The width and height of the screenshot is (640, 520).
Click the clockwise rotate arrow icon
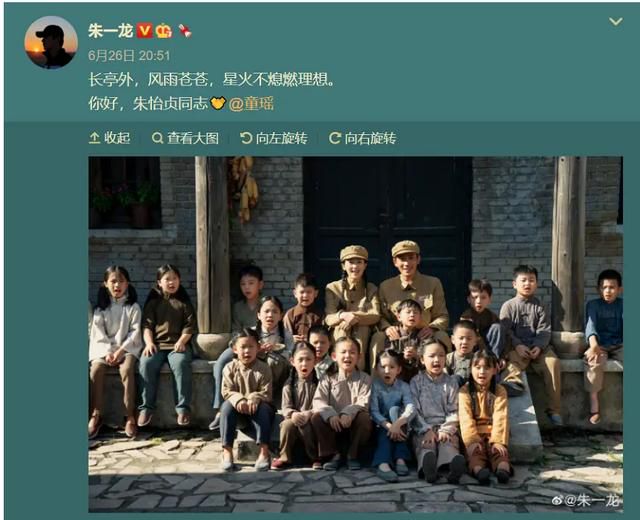pos(335,138)
